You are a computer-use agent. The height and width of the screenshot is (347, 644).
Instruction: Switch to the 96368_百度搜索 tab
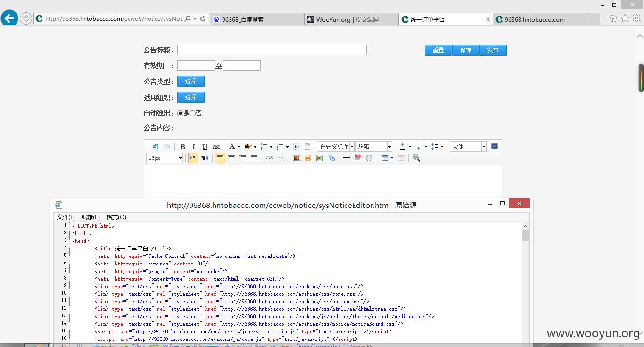coord(257,19)
